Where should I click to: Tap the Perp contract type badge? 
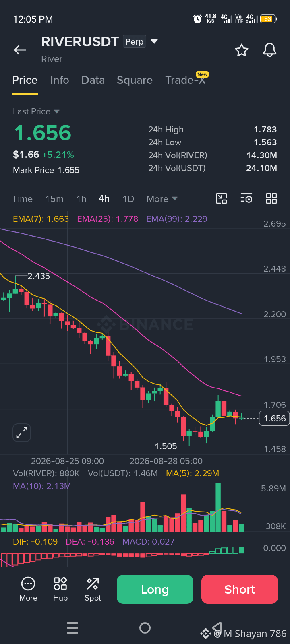click(135, 41)
